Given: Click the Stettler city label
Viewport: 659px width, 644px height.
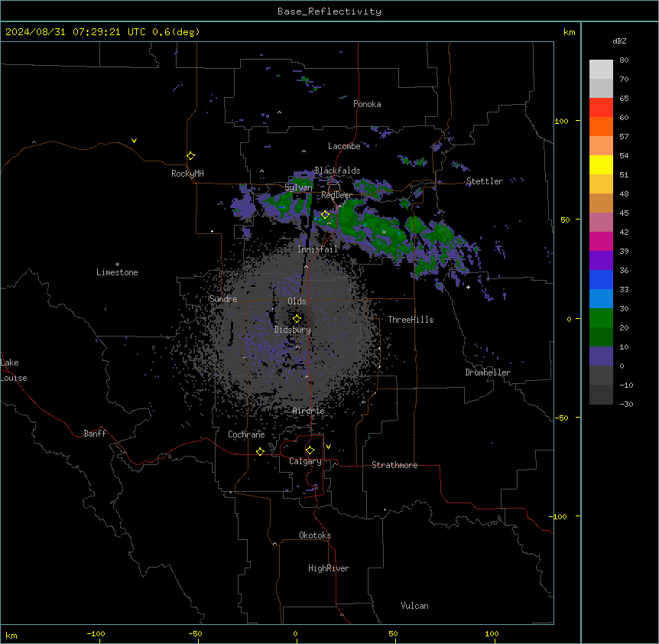Looking at the screenshot, I should click(485, 181).
